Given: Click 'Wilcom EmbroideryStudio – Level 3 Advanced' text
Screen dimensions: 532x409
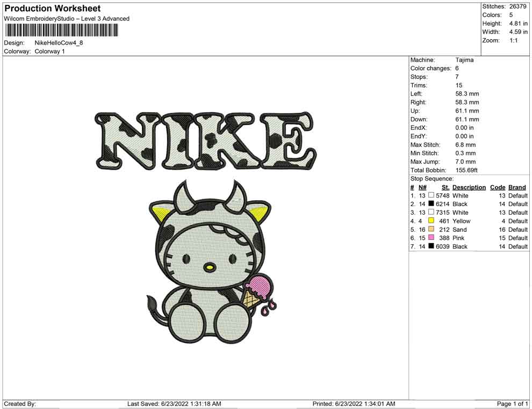Looking at the screenshot, I should [x=67, y=19].
